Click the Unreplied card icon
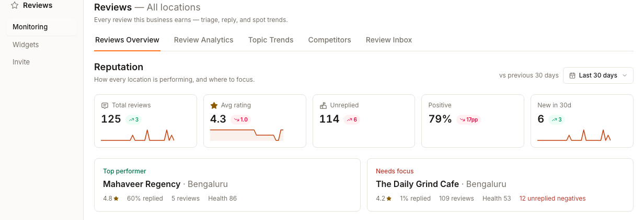The height and width of the screenshot is (220, 644). click(x=323, y=105)
